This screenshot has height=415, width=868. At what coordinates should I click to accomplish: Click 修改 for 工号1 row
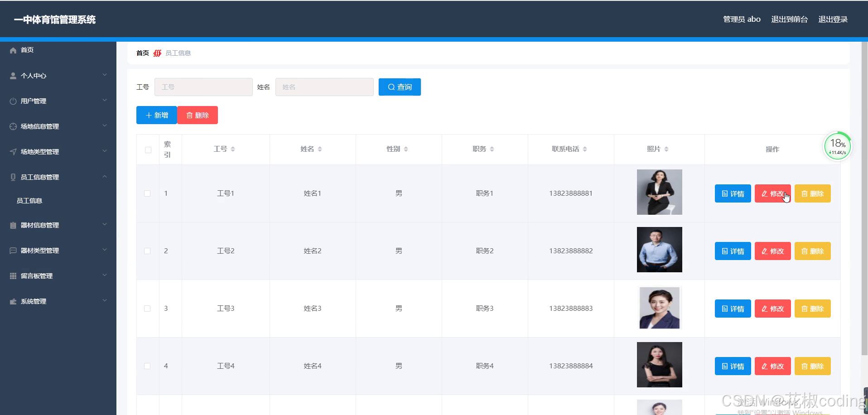[773, 193]
